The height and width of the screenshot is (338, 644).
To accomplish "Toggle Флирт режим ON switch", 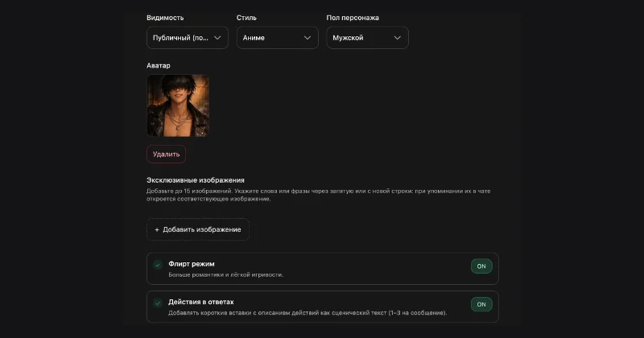I will [x=481, y=266].
